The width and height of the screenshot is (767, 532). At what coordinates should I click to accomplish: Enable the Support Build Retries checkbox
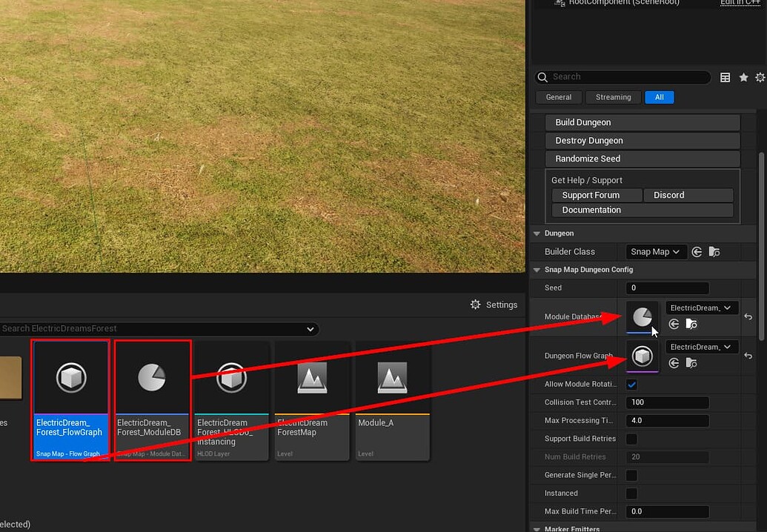631,439
